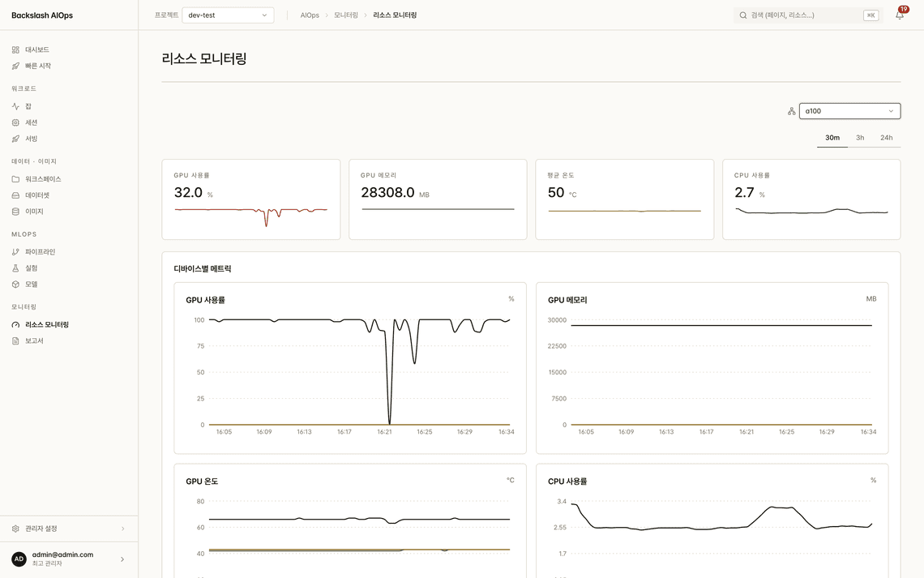
Task: Click the 빠른 시작 rocket icon
Action: (x=16, y=66)
